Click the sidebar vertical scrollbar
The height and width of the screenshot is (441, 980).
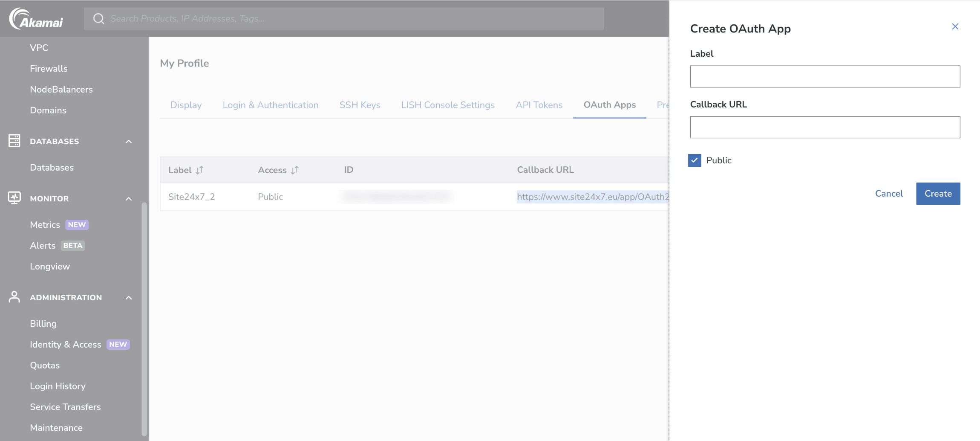tap(144, 320)
